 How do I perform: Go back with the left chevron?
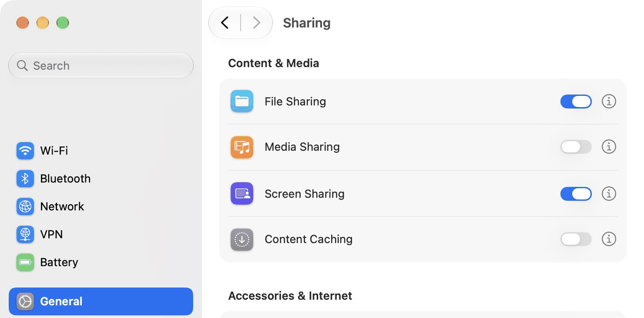coord(224,23)
